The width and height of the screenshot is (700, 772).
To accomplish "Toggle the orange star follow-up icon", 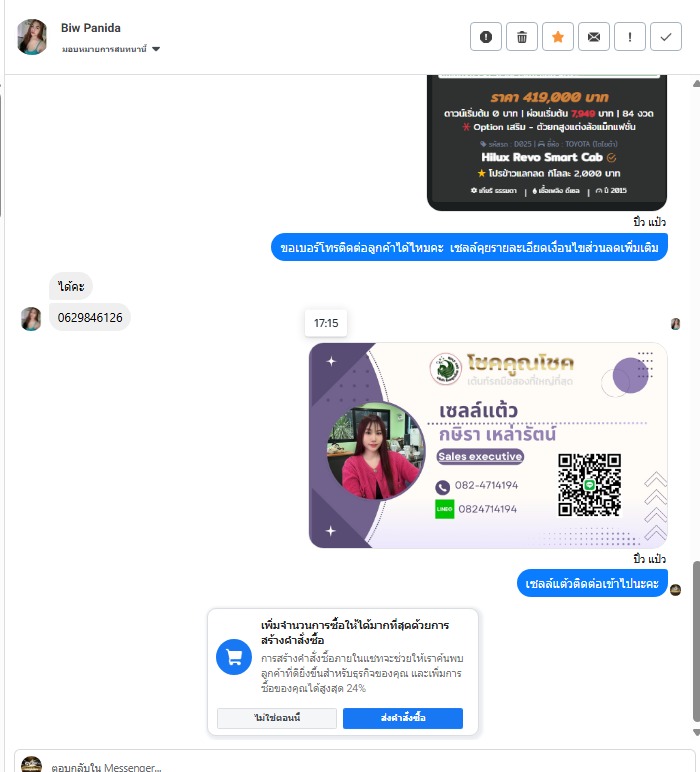I will (558, 36).
